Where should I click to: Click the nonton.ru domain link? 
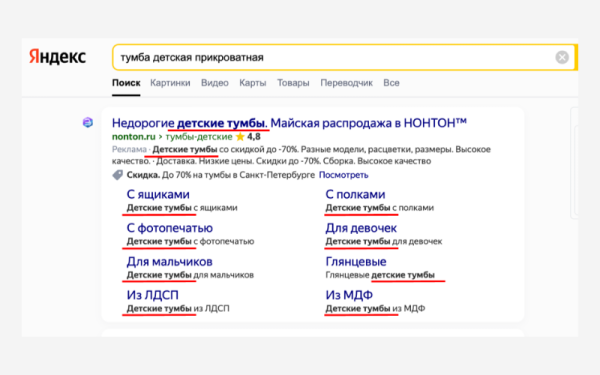click(x=134, y=137)
